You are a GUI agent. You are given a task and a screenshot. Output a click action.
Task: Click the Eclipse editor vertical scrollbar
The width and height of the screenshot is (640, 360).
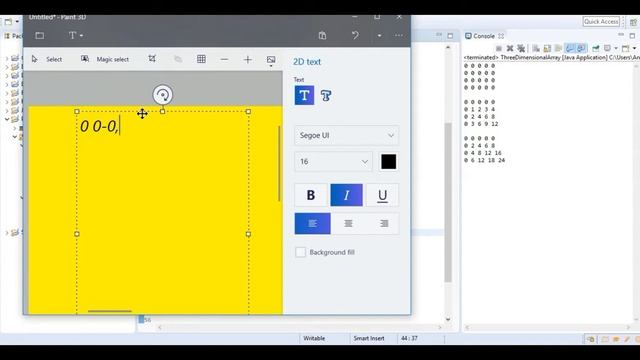click(448, 202)
